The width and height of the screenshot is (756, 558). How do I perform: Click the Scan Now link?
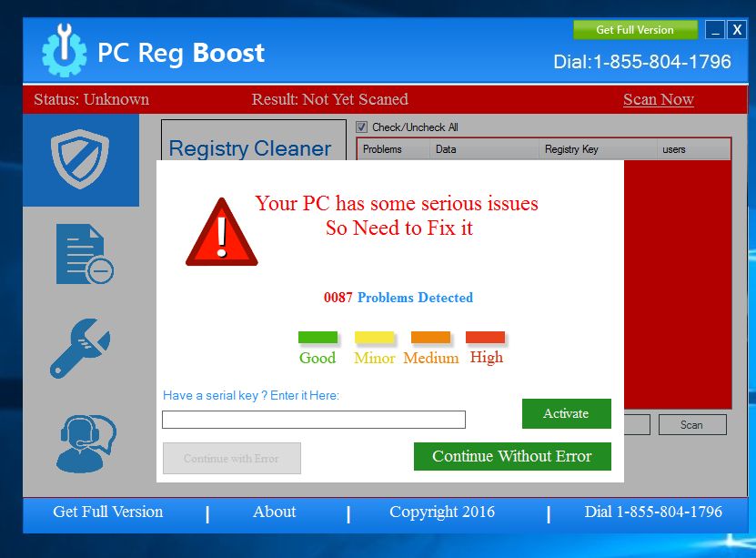pos(658,99)
